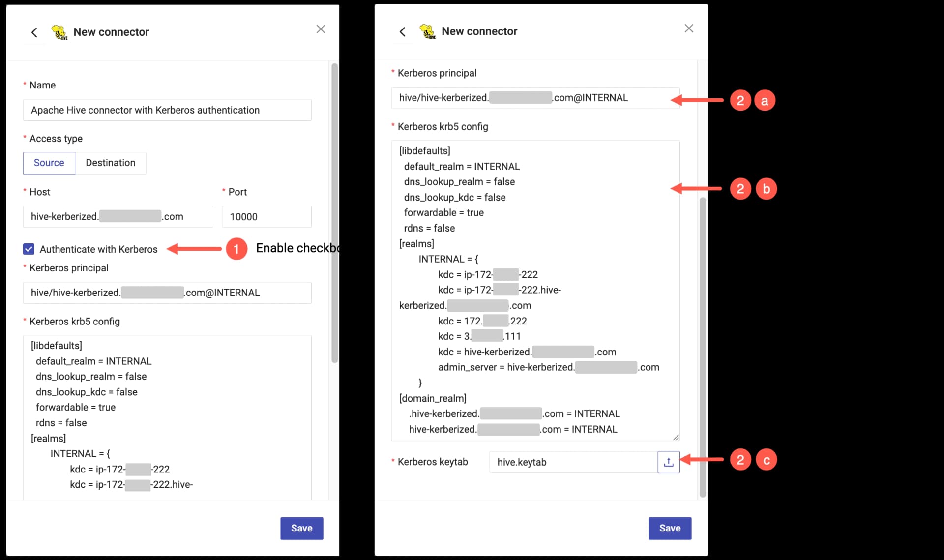Click resize handle of krb5 config textarea

(x=676, y=437)
